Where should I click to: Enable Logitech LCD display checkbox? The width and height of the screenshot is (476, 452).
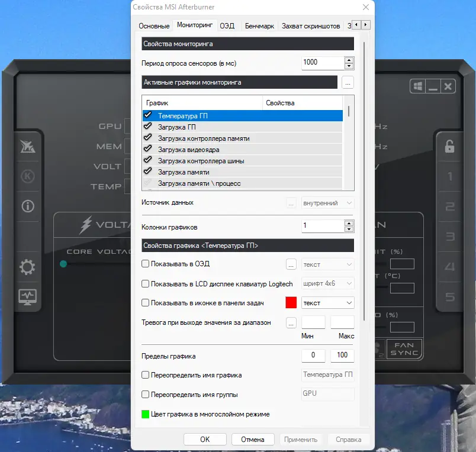[x=146, y=283]
